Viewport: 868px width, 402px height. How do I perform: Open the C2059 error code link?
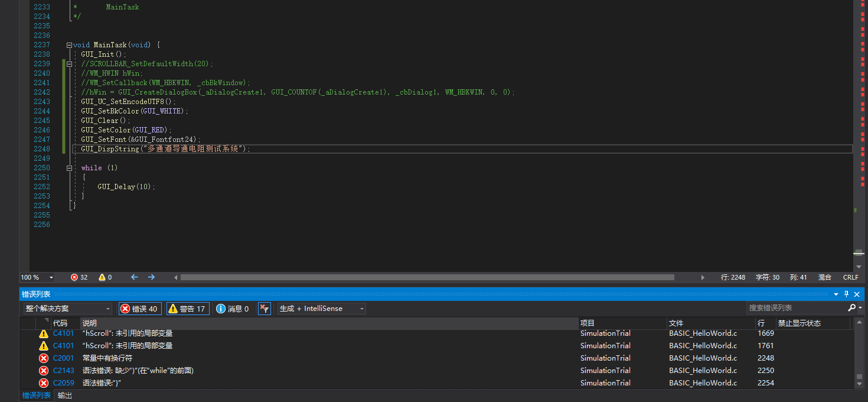pyautogui.click(x=64, y=383)
